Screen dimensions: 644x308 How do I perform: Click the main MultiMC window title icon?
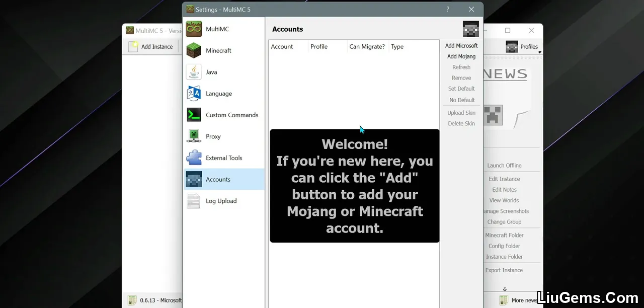point(130,31)
